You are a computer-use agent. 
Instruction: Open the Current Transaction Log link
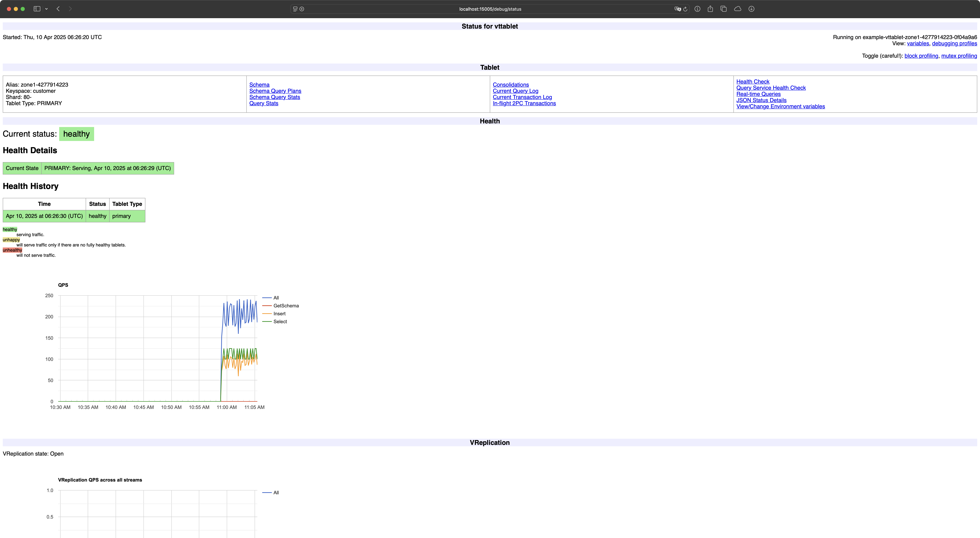(x=522, y=97)
